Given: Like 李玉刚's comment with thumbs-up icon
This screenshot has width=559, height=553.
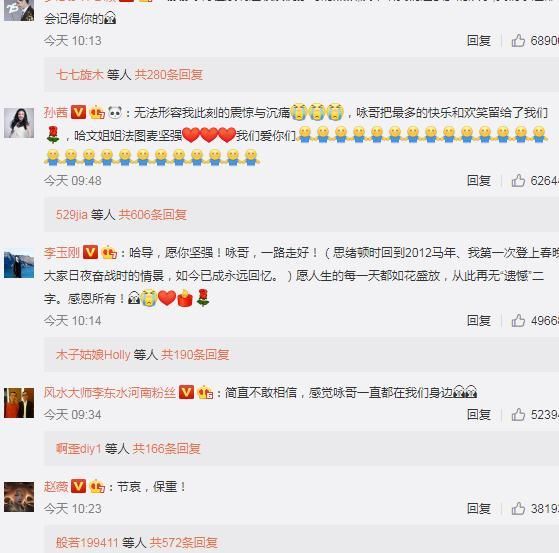Looking at the screenshot, I should tap(518, 321).
